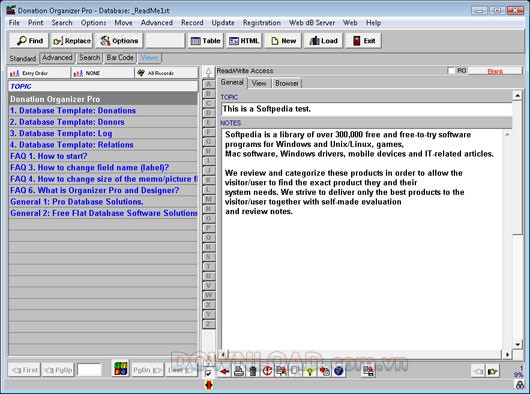Image resolution: width=530 pixels, height=394 pixels.
Task: Click the Blank link button
Action: pyautogui.click(x=495, y=71)
